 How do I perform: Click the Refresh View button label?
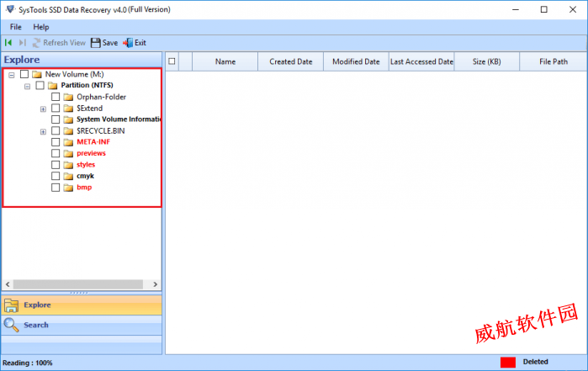click(65, 43)
